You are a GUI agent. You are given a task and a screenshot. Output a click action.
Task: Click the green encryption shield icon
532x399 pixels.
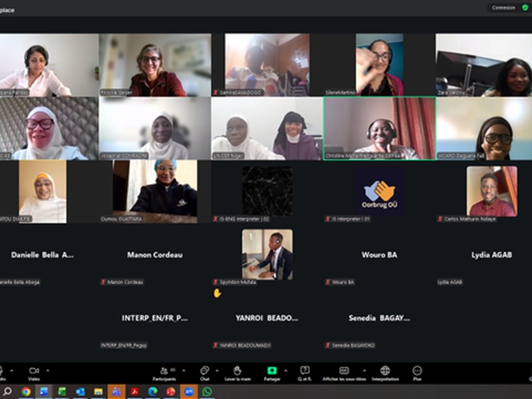click(525, 7)
